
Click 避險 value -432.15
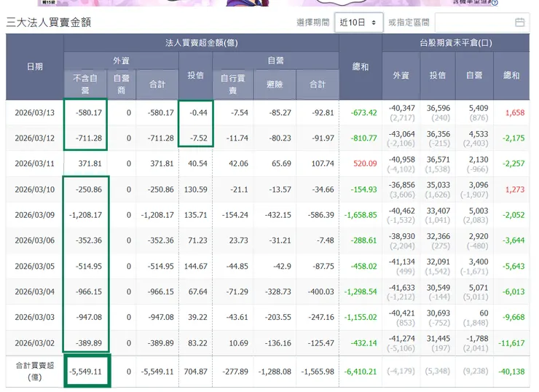coord(278,215)
